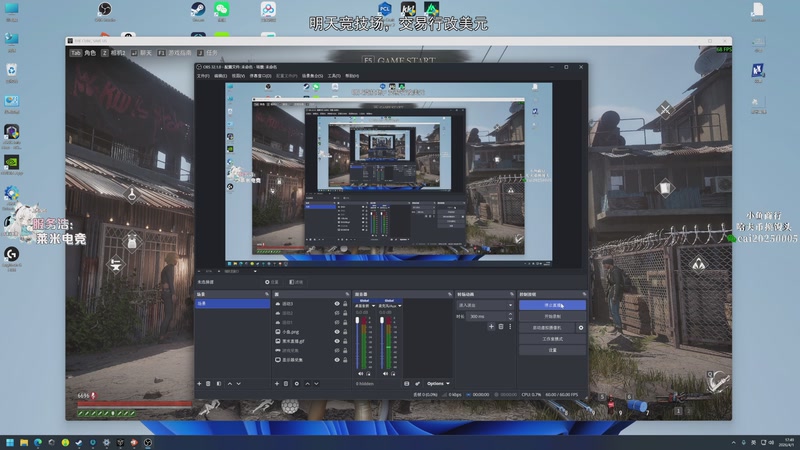Show the 游戏采集 source
This screenshot has width=800, height=450.
pos(337,351)
